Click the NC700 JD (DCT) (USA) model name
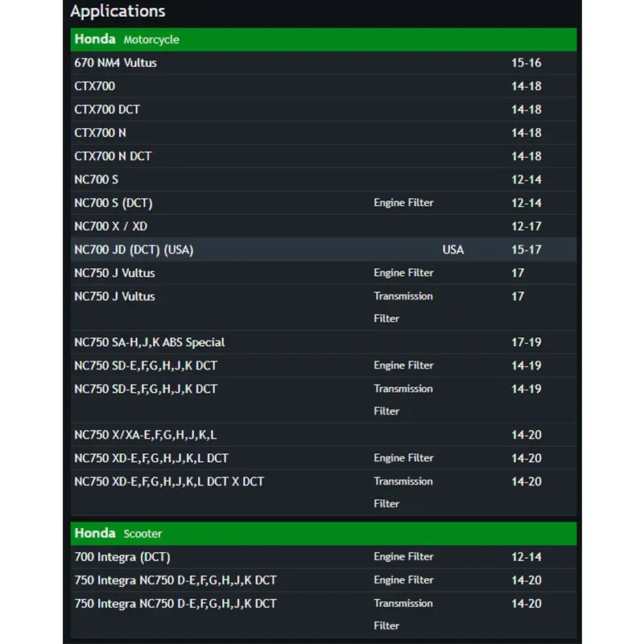Image resolution: width=644 pixels, height=644 pixels. (x=134, y=250)
